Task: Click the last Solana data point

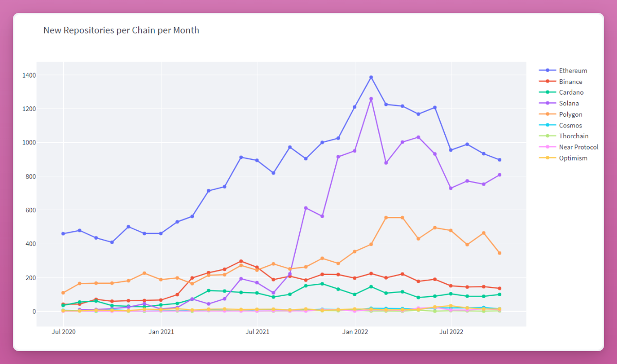Action: pos(499,175)
